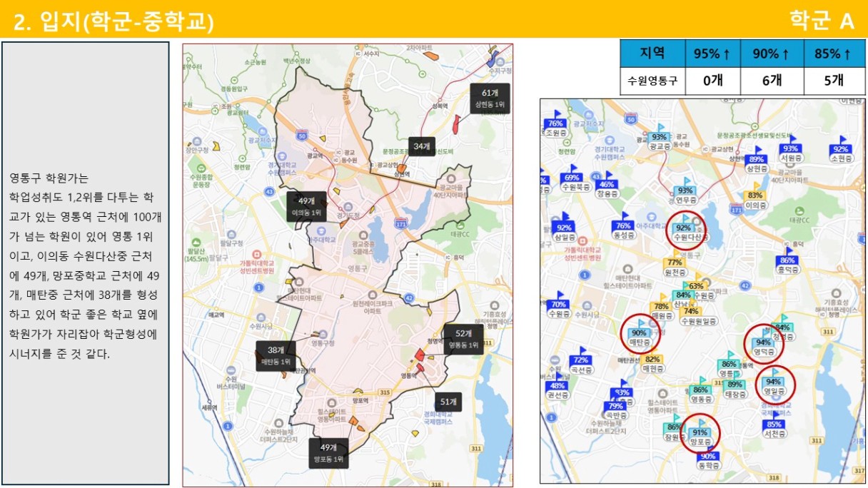The height and width of the screenshot is (488, 868).
Task: Select the 5개 table cell
Action: click(x=834, y=81)
